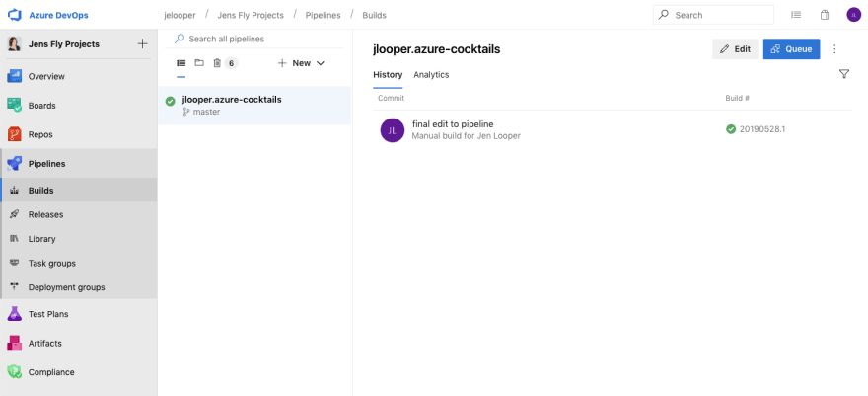The height and width of the screenshot is (396, 868).
Task: Open Library label in sidebar
Action: tap(42, 239)
